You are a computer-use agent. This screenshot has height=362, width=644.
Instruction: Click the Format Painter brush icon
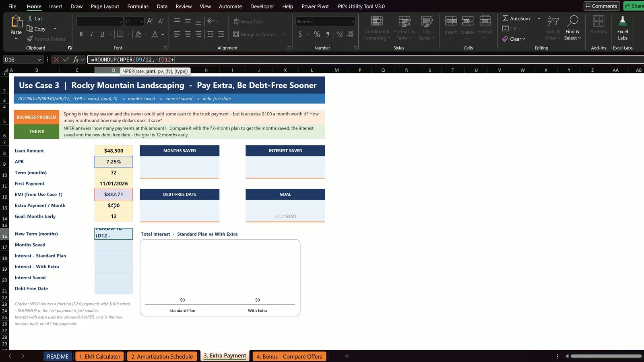[x=30, y=39]
